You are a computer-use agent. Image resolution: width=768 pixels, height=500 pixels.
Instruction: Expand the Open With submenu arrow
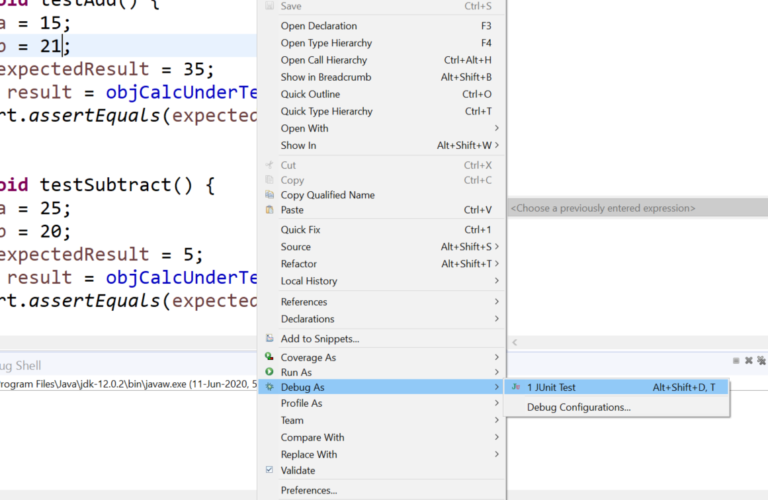click(496, 128)
